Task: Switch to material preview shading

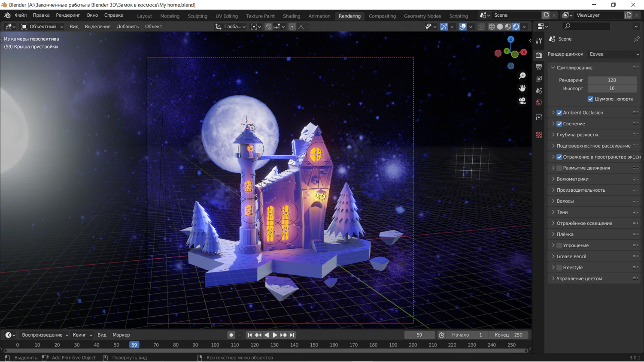Action: (508, 27)
